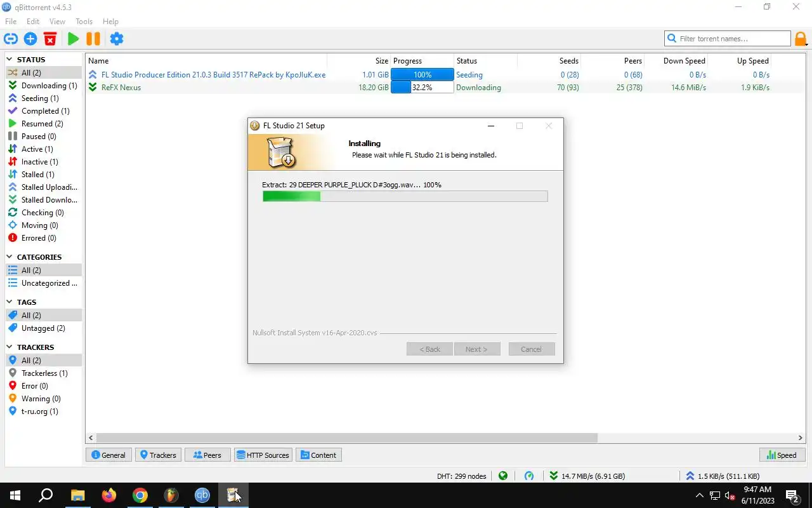Open the Edit menu
This screenshot has width=812, height=508.
point(33,22)
